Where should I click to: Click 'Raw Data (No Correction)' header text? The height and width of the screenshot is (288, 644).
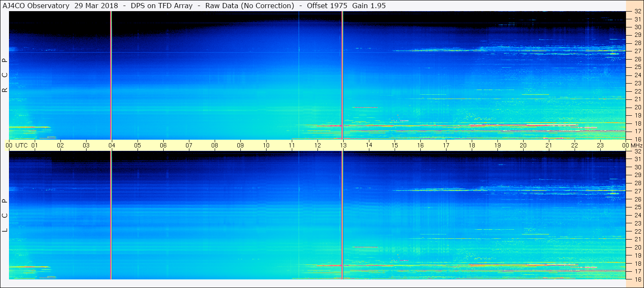click(x=250, y=6)
